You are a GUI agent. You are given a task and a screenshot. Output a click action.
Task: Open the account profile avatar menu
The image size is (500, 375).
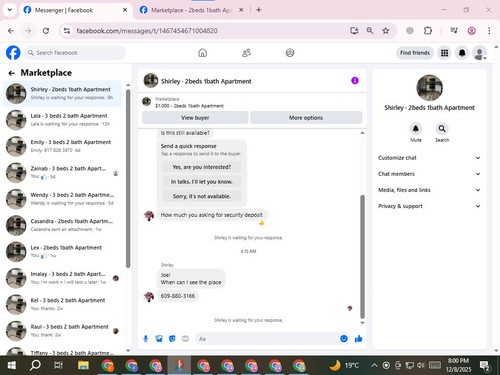pos(480,53)
